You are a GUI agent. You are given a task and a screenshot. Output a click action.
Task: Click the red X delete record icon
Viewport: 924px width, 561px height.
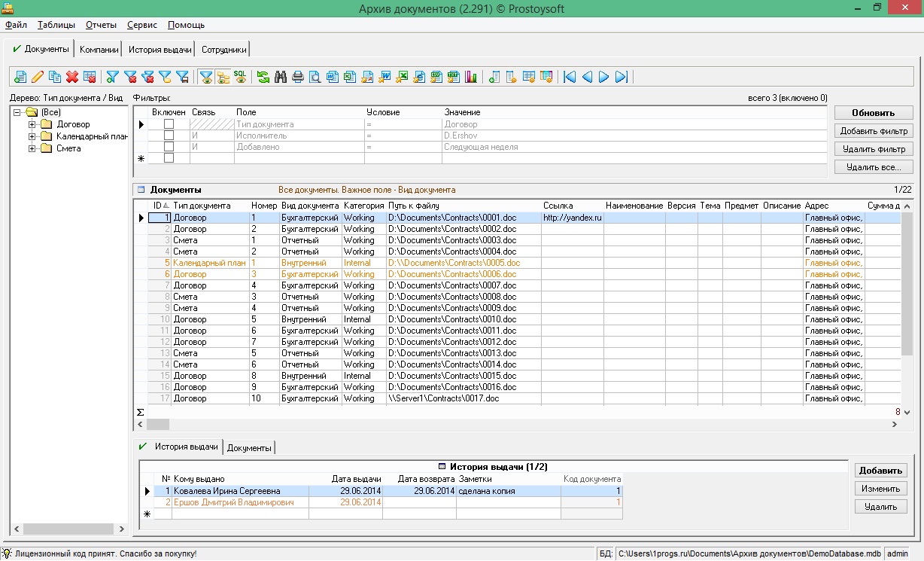72,76
